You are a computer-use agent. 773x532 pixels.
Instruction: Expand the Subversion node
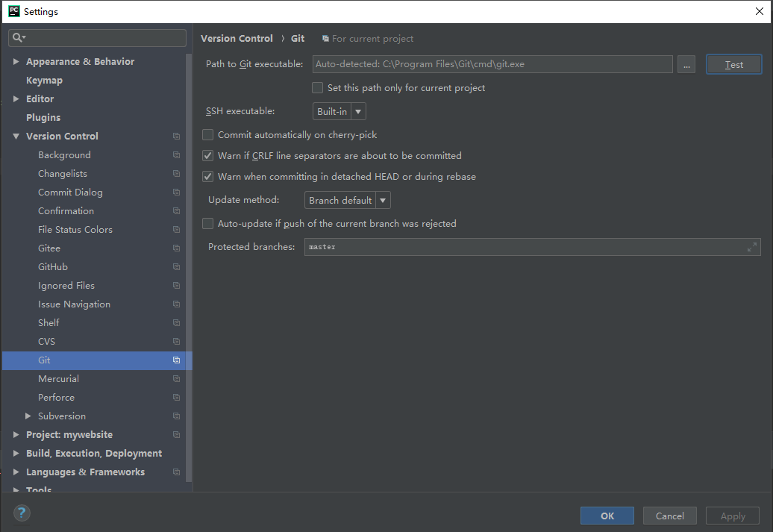28,416
